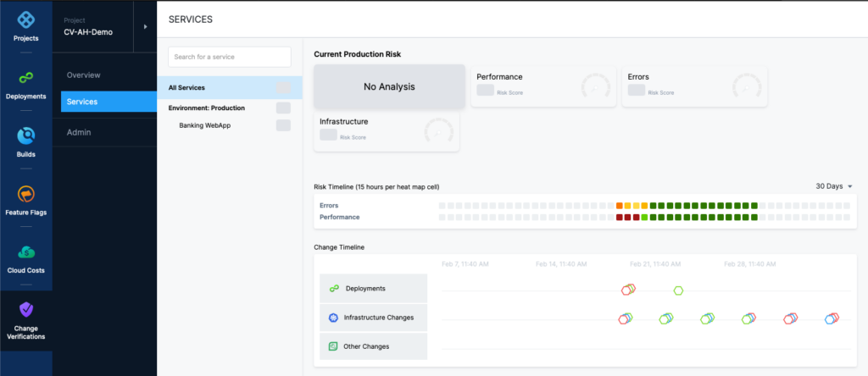Open the Feature Flags module
The height and width of the screenshot is (376, 868).
[26, 200]
